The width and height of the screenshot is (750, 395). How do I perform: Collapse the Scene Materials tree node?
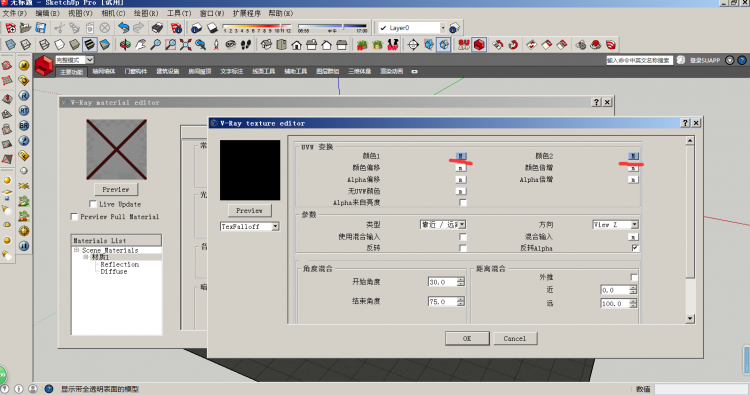point(77,250)
